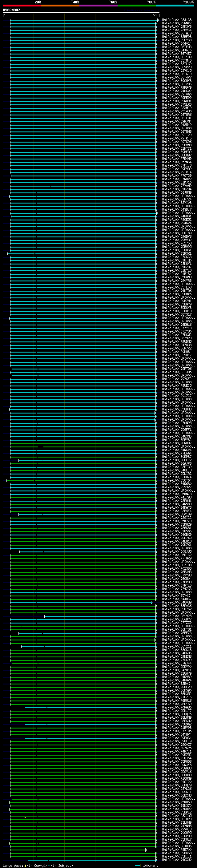Image resolution: width=197 pixels, height=868 pixels.
Task: Click the start tick of the UniRef100_O81925 bar
Action: coord(44,616)
